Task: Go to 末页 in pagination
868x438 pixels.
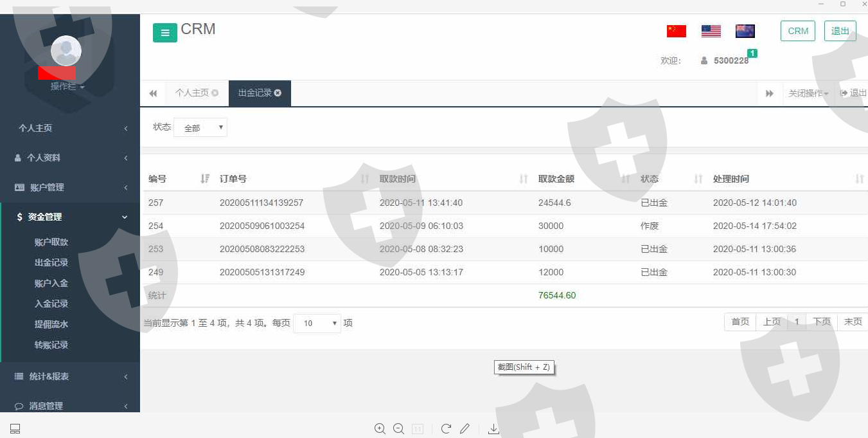Action: click(853, 322)
